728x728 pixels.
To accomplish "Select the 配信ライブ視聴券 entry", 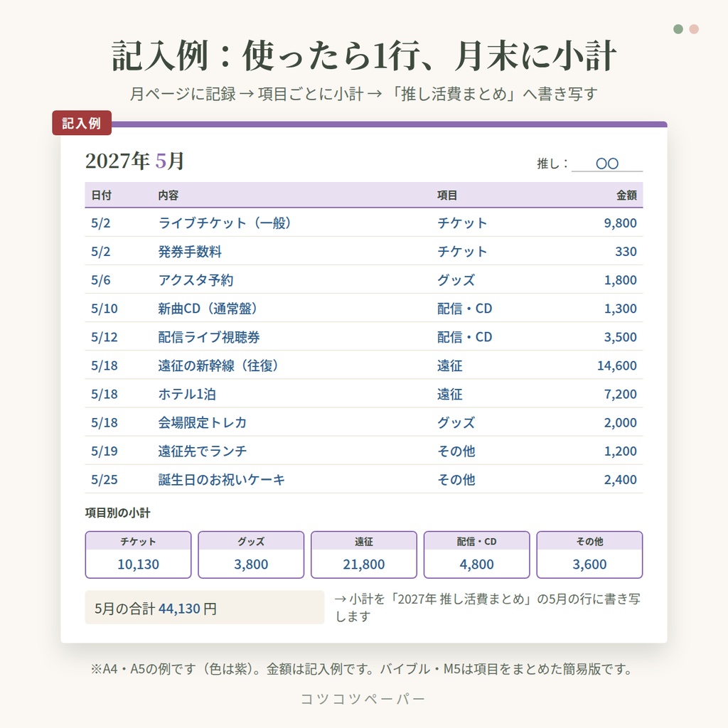I will click(x=209, y=337).
